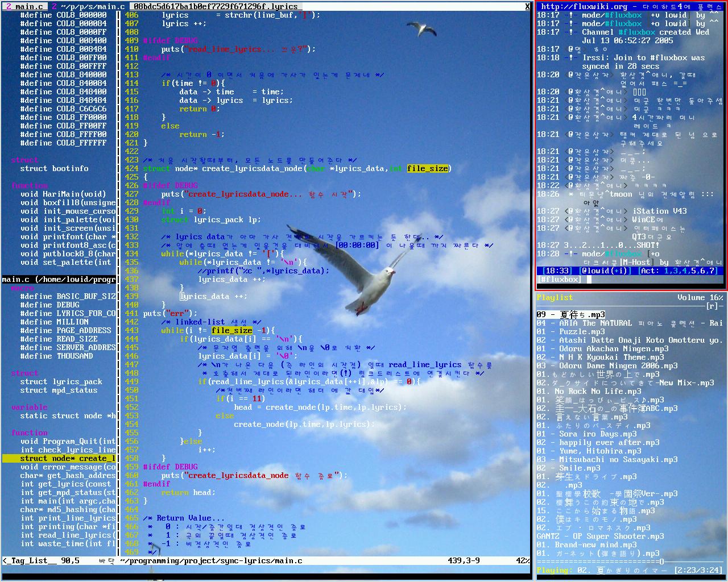Select the void putblock8_8 tag entry

click(x=68, y=253)
